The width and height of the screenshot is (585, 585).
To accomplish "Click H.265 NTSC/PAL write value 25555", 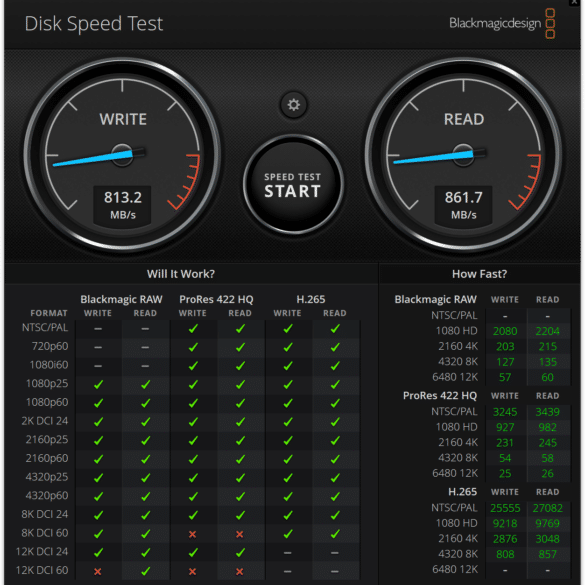I will tap(505, 508).
